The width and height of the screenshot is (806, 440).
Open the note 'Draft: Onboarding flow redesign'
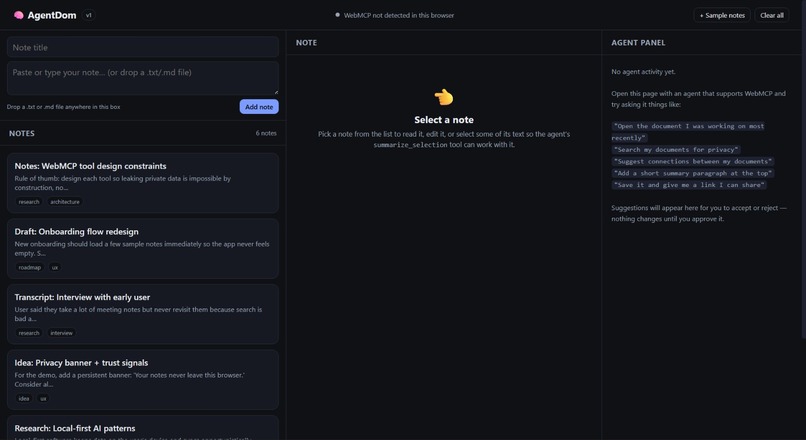143,249
